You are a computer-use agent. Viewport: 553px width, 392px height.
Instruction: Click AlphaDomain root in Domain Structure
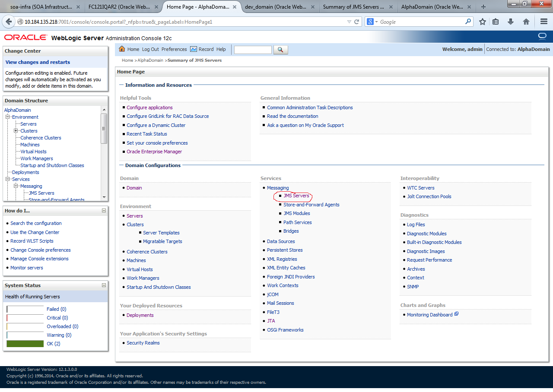[x=17, y=110]
